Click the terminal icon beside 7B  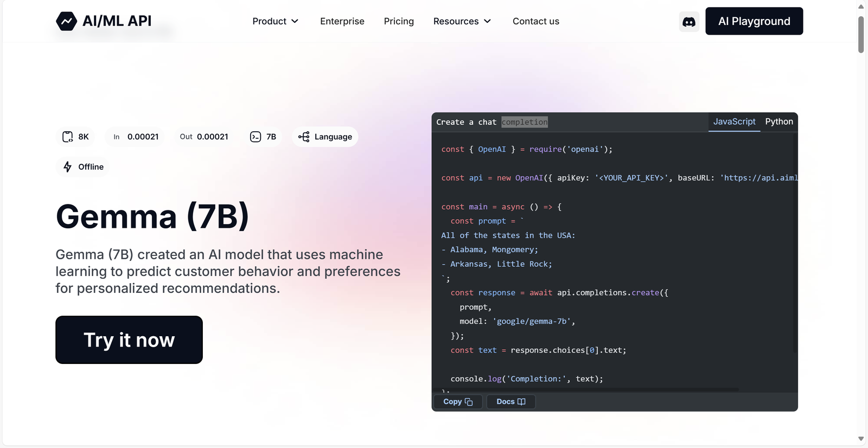tap(256, 137)
